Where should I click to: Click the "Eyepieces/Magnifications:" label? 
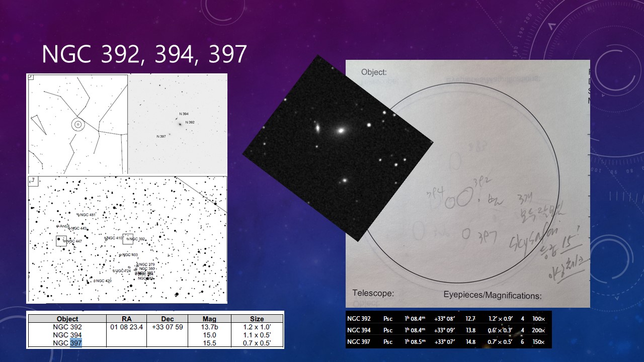click(x=492, y=296)
